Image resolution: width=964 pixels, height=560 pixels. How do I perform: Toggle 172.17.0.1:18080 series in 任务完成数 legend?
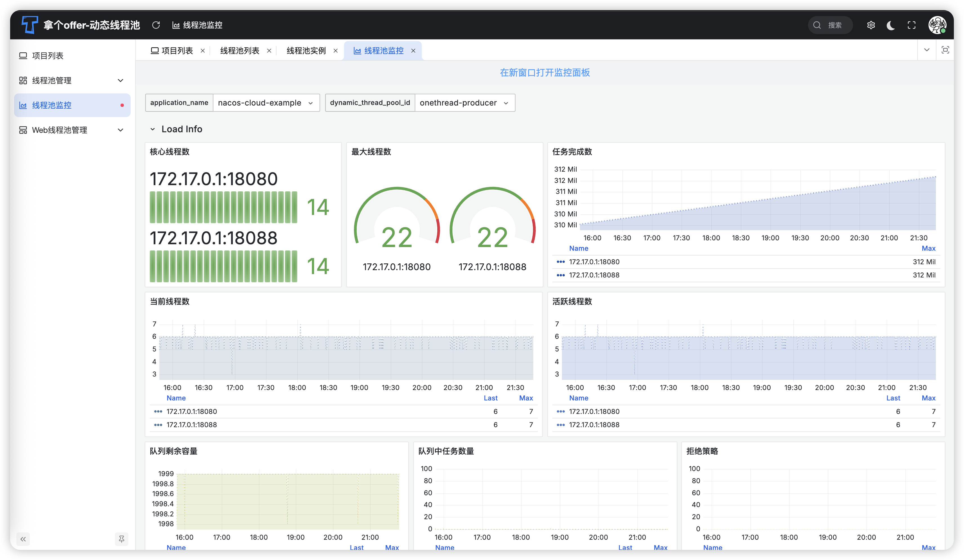click(x=594, y=262)
